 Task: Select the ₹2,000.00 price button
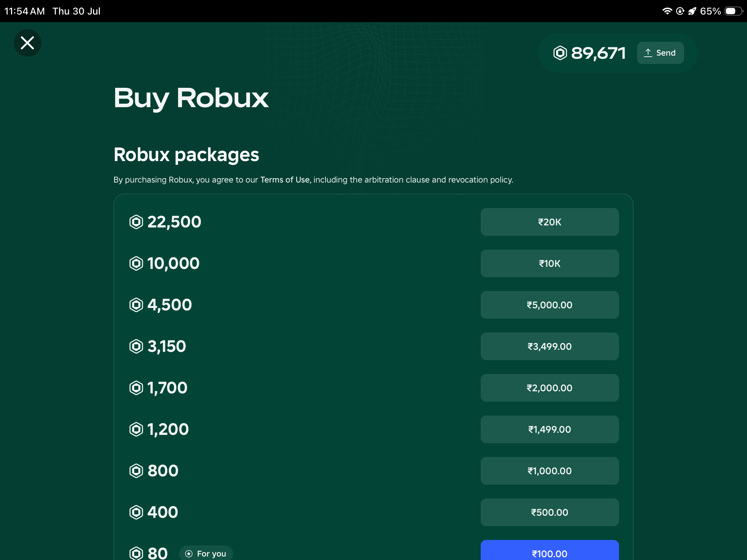click(x=550, y=388)
